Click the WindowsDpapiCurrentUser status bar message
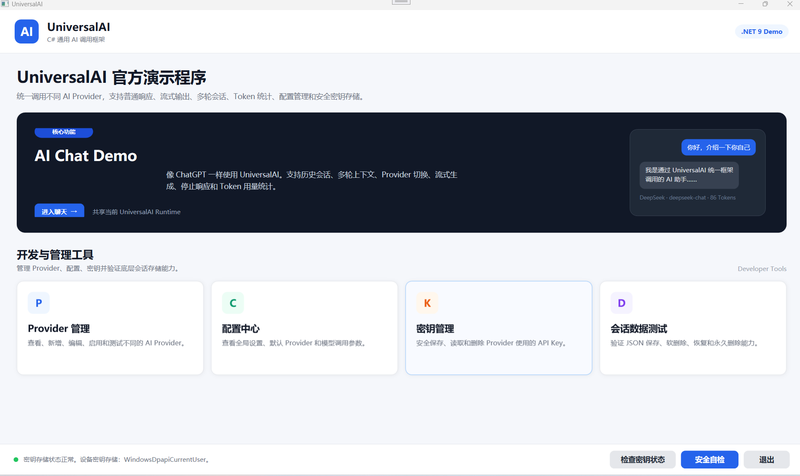Viewport: 800px width, 476px height. click(x=116, y=460)
